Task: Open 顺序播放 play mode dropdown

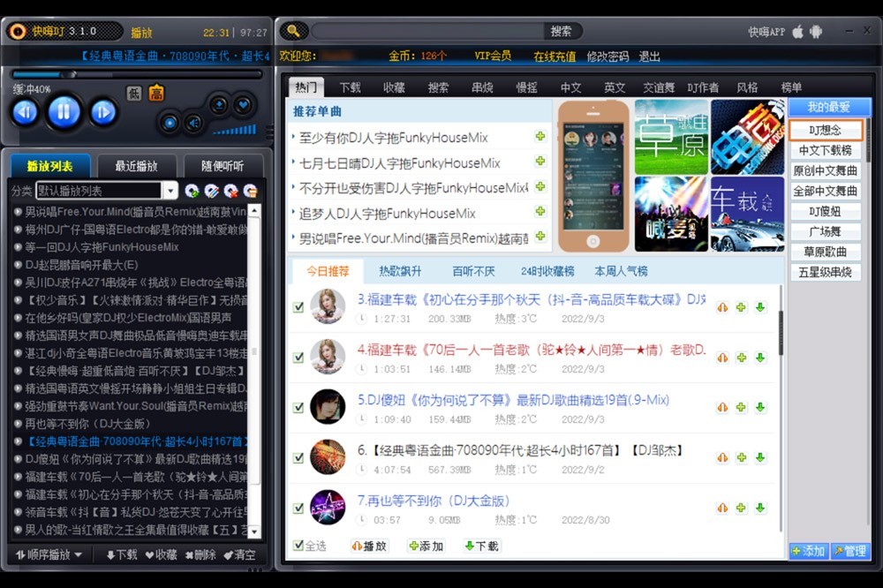Action: tap(49, 554)
